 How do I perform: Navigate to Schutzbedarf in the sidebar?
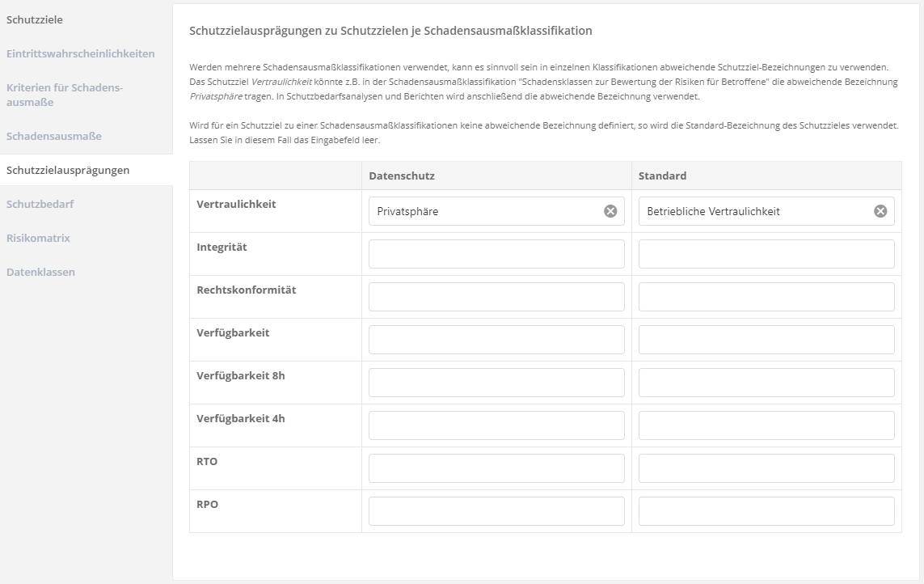[x=40, y=204]
